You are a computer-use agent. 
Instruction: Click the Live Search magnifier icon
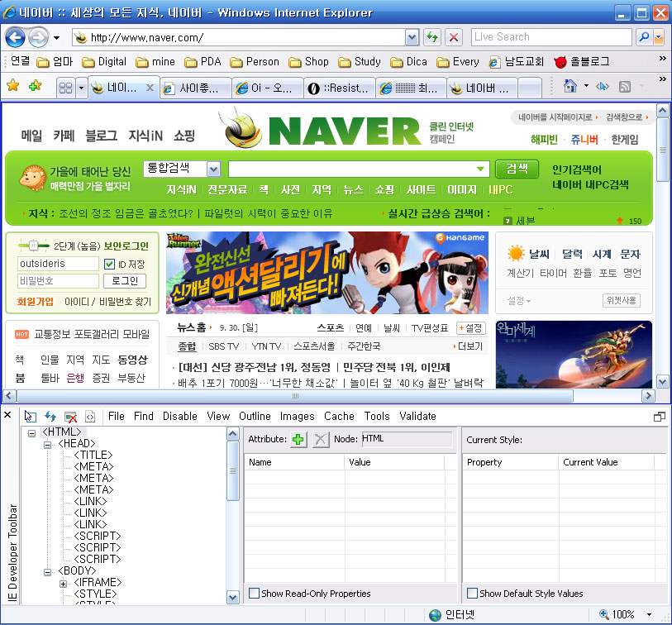[643, 37]
